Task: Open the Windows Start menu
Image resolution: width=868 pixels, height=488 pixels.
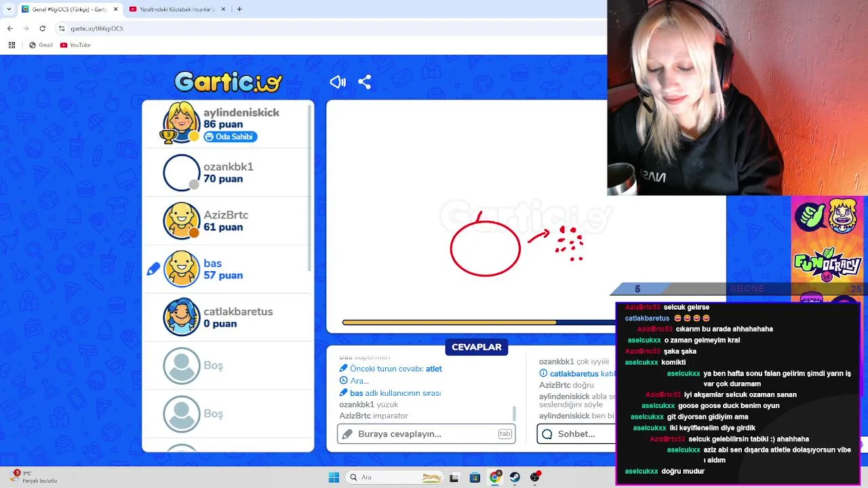Action: tap(334, 477)
